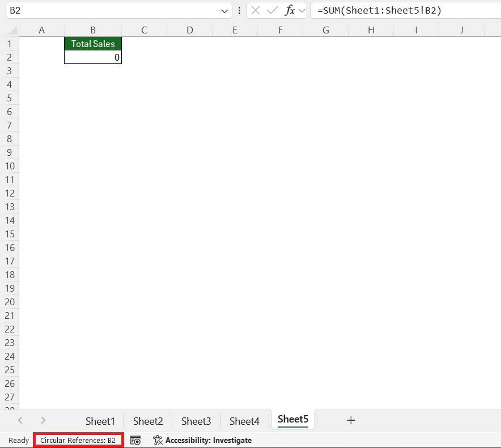
Task: Select row 2 header
Action: point(10,57)
